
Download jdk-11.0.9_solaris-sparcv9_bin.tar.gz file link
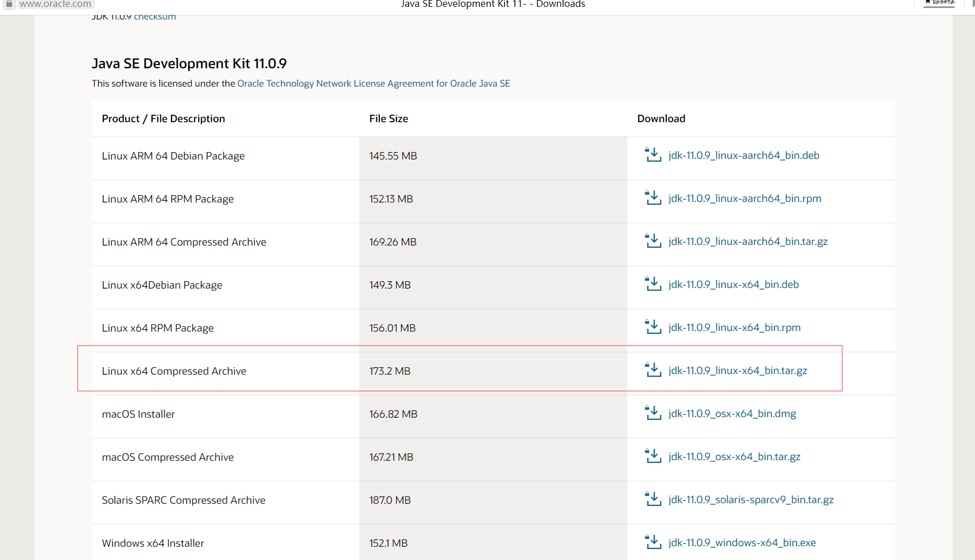point(751,500)
